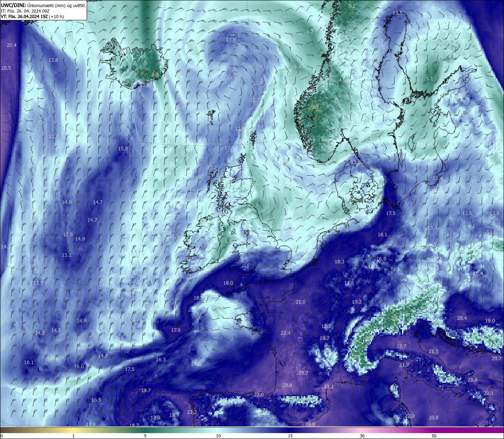504x439 pixels.
Task: Click the legend tick label "5"
Action: click(x=145, y=436)
